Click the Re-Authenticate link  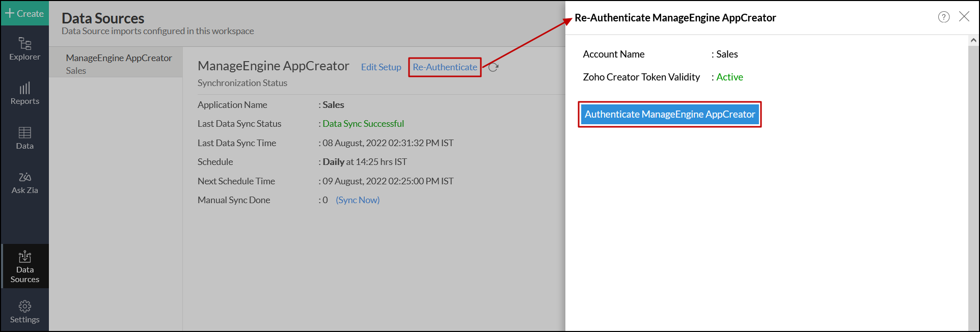tap(445, 67)
